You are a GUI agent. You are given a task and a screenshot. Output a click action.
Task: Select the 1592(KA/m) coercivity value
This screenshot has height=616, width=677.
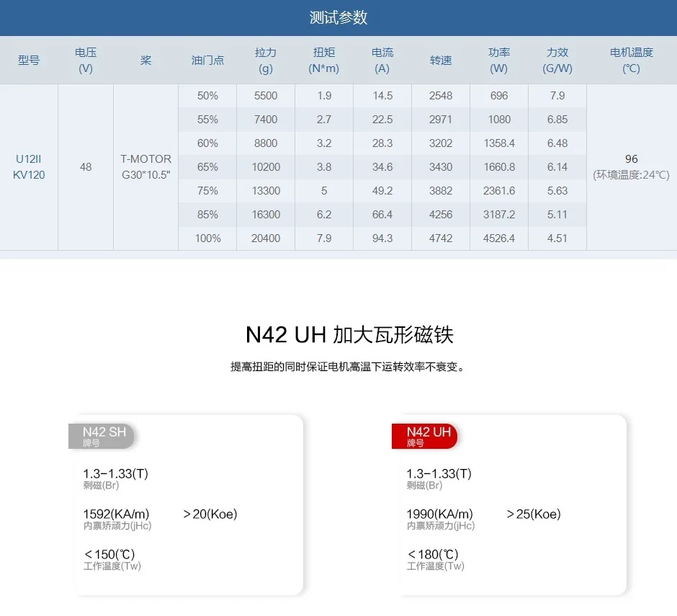click(116, 514)
